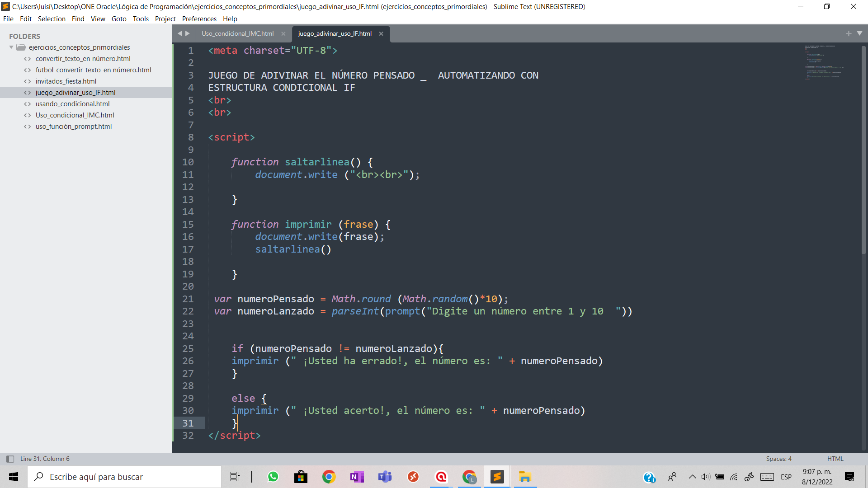Open the View menu

[98, 19]
